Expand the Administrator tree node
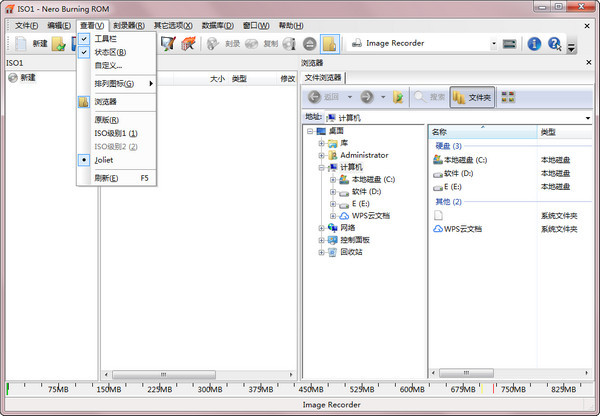This screenshot has width=600, height=416. coord(321,155)
